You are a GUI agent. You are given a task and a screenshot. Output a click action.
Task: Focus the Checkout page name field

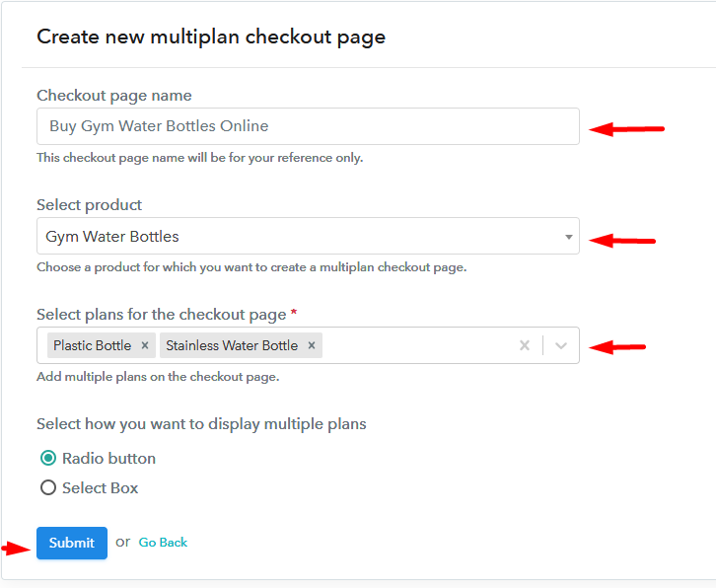308,126
